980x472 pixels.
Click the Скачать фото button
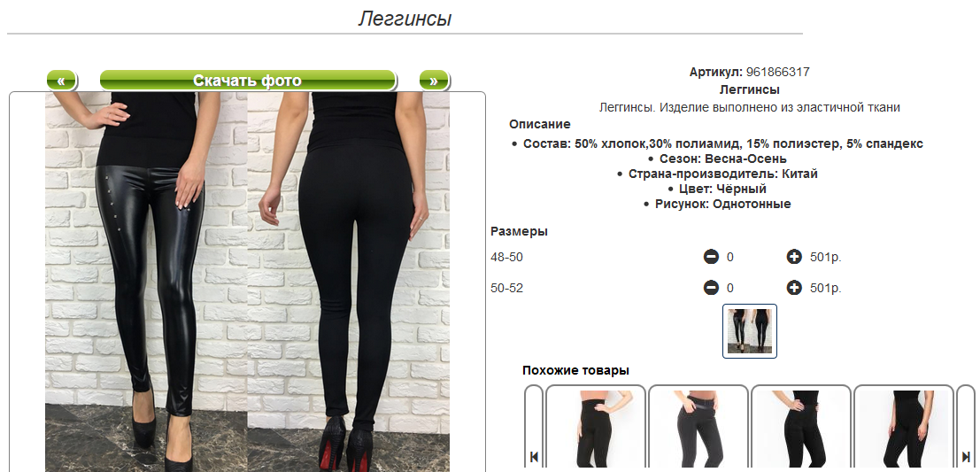[248, 81]
